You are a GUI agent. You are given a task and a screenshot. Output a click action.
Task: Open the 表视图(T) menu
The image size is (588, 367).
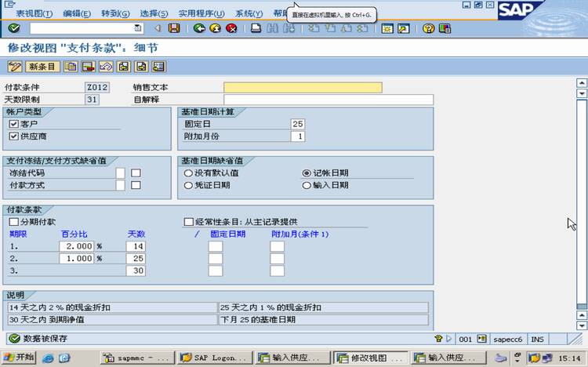tap(34, 13)
